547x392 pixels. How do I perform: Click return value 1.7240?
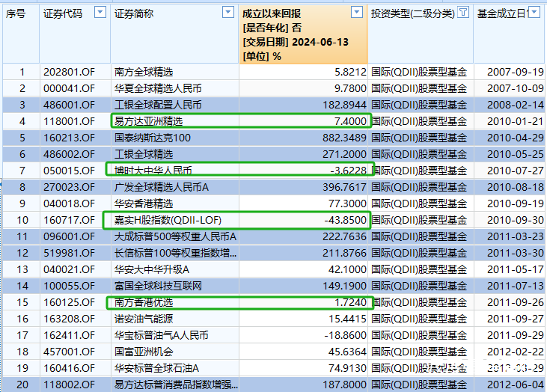click(350, 302)
